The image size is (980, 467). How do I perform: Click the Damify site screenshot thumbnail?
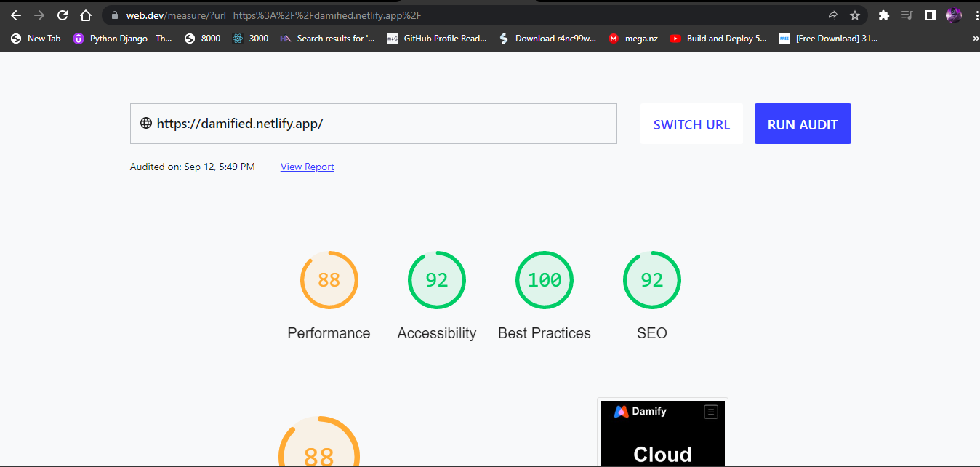(662, 432)
